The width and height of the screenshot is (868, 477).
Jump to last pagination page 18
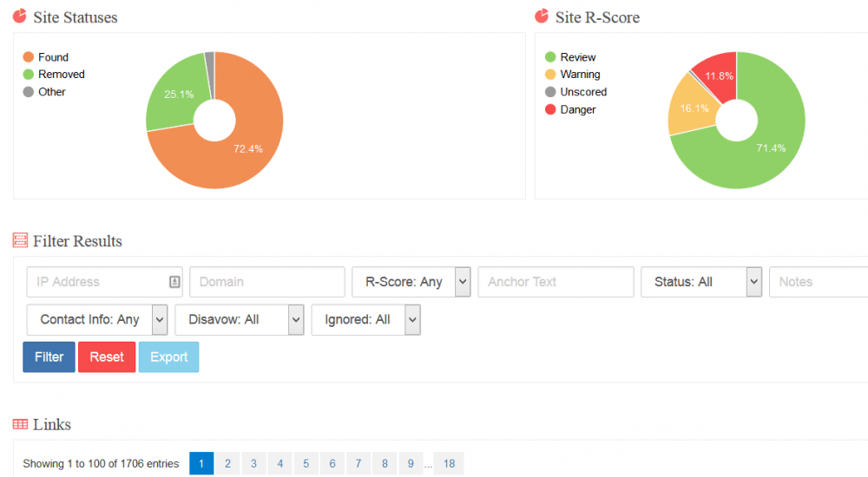pyautogui.click(x=449, y=463)
